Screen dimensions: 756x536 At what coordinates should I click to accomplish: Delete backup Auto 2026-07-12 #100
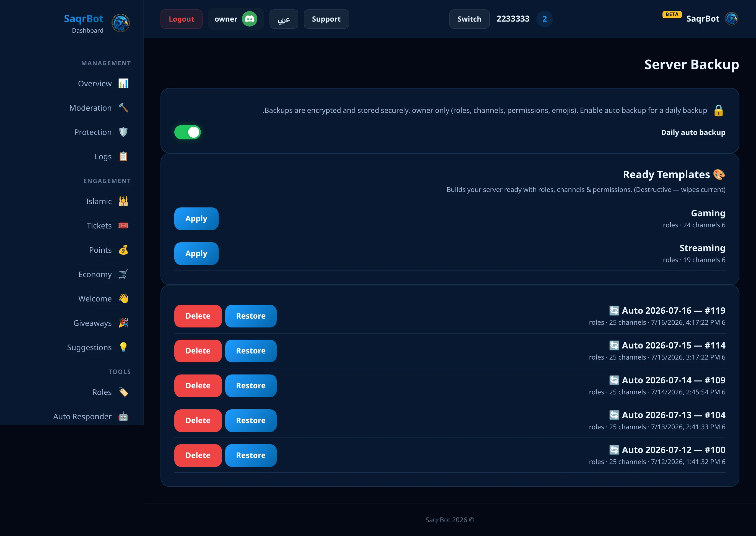(198, 456)
